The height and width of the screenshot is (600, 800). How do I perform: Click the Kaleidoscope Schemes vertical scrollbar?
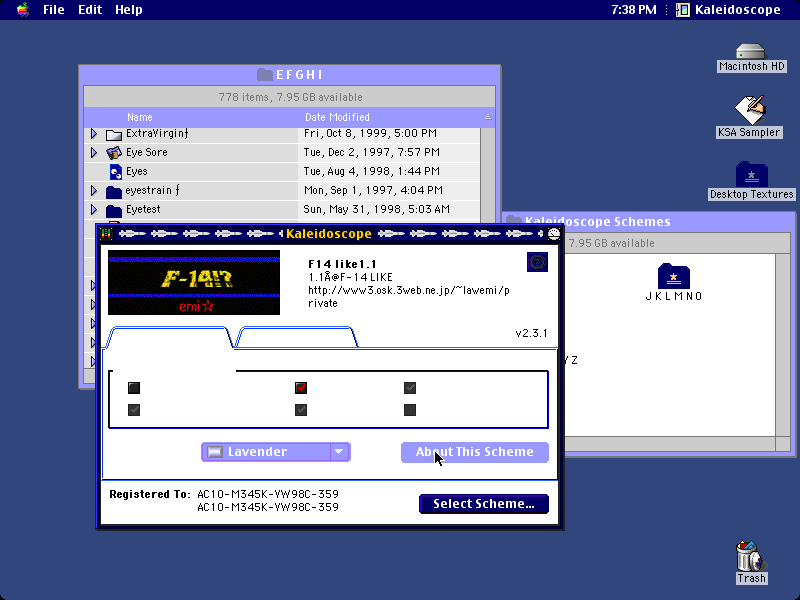coord(783,345)
